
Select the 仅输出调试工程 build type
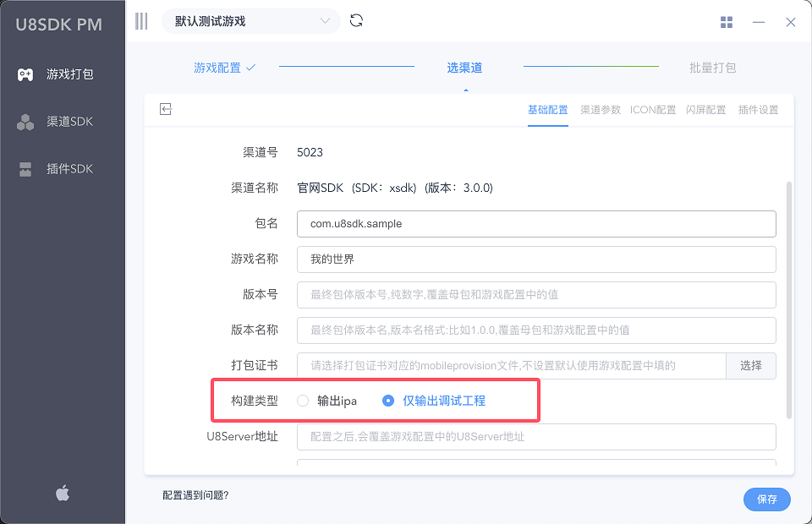pos(434,401)
